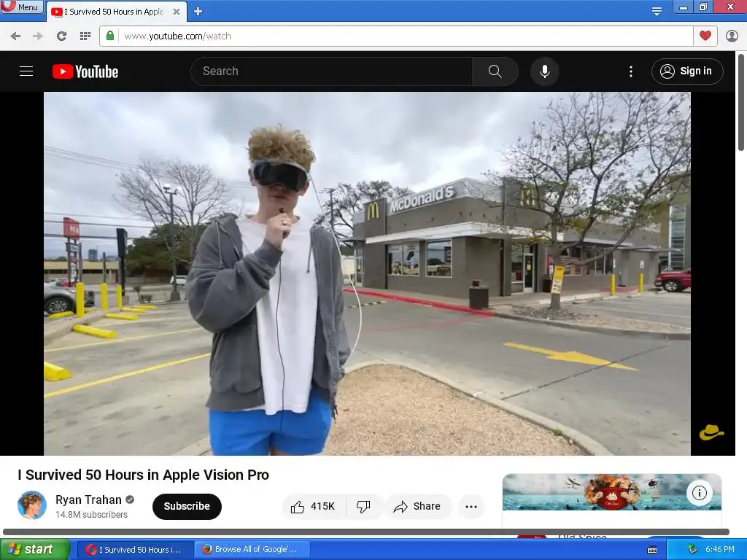
Task: Switch to 'Browse All of Google'...' taskbar window
Action: click(252, 550)
